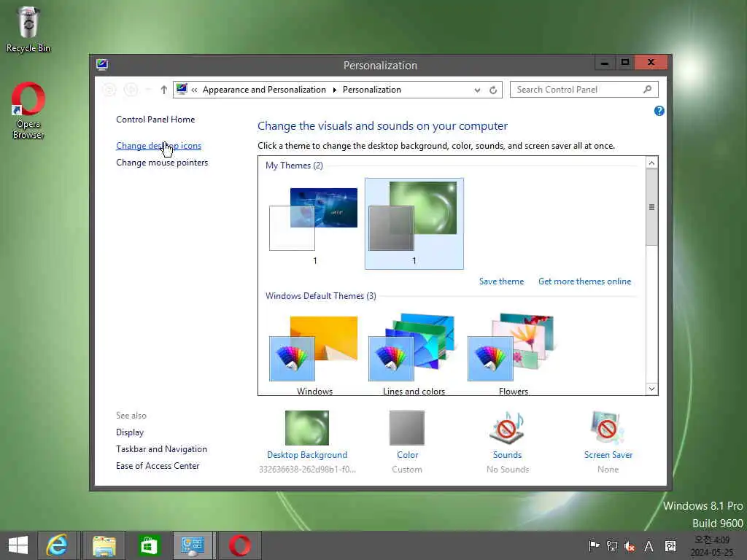Click the Personalization window title icon
This screenshot has width=747, height=560.
pos(102,65)
